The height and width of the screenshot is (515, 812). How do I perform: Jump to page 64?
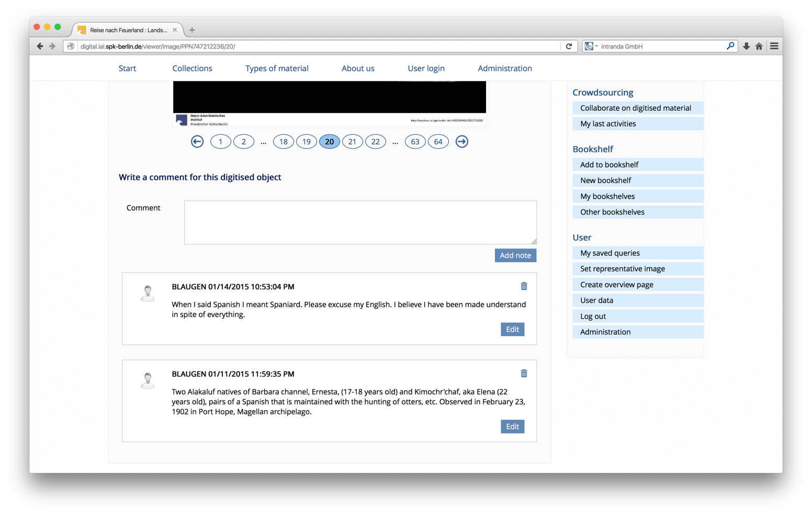(x=438, y=142)
